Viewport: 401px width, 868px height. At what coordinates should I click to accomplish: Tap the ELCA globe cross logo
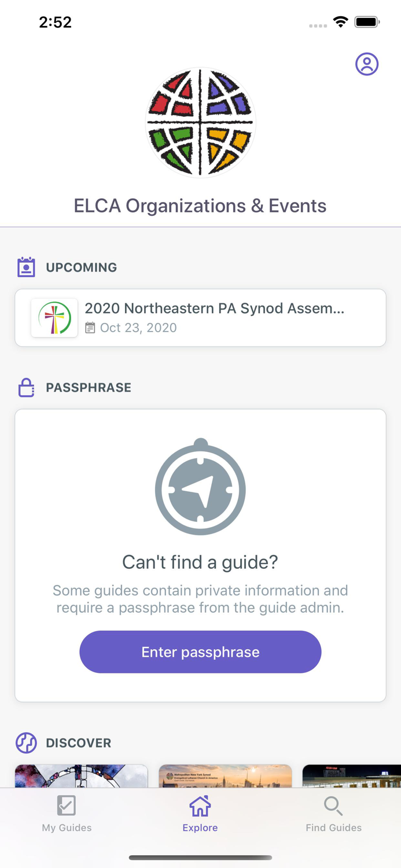point(200,122)
